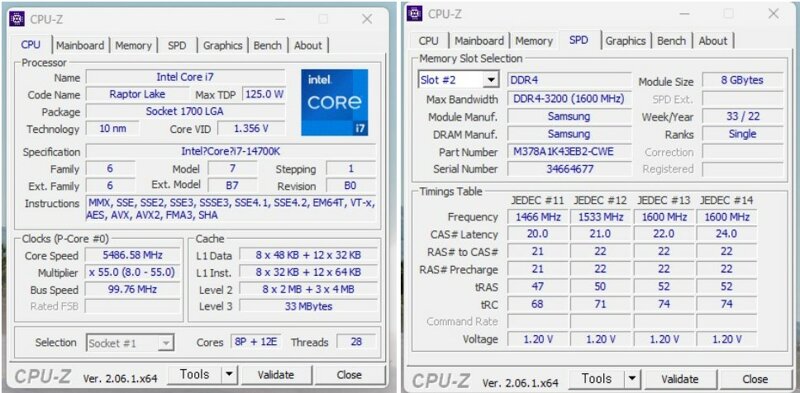
Task: Open the About tab in left window
Action: tap(308, 45)
